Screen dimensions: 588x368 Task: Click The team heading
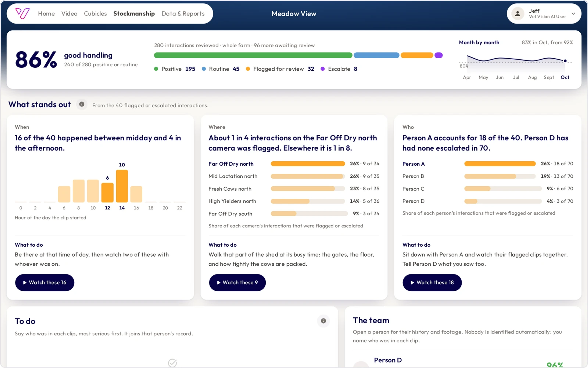(x=371, y=320)
